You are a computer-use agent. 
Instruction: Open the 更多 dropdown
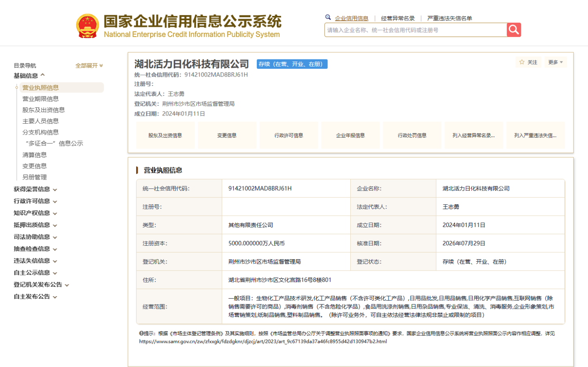tap(555, 62)
